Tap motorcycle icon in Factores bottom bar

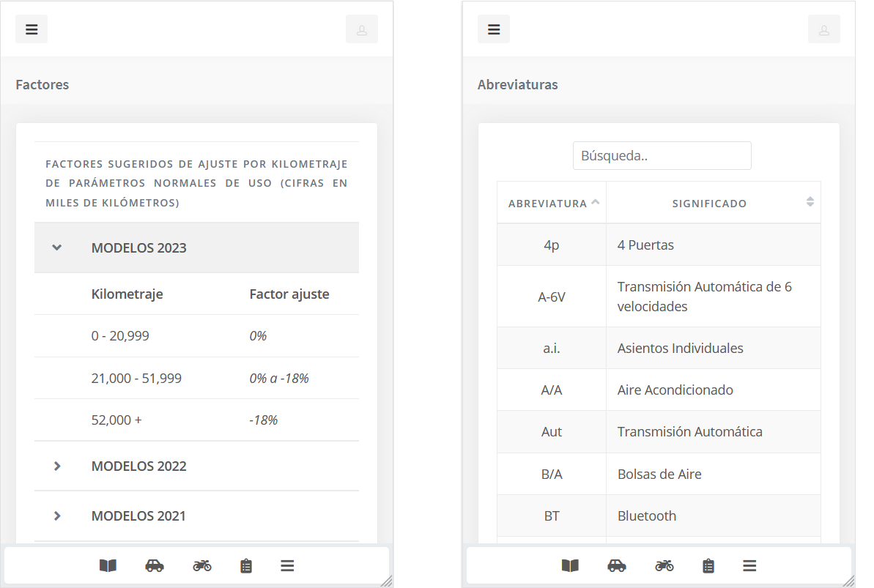[202, 565]
